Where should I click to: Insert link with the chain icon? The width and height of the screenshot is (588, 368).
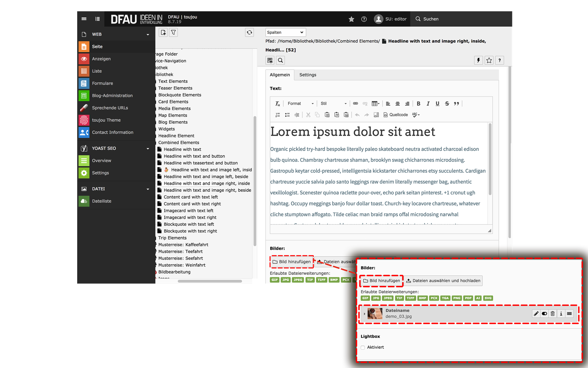[x=355, y=104]
